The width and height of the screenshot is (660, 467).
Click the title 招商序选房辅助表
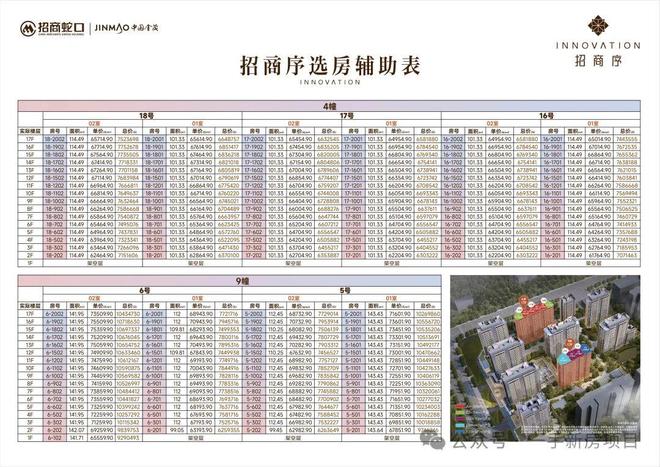point(330,66)
